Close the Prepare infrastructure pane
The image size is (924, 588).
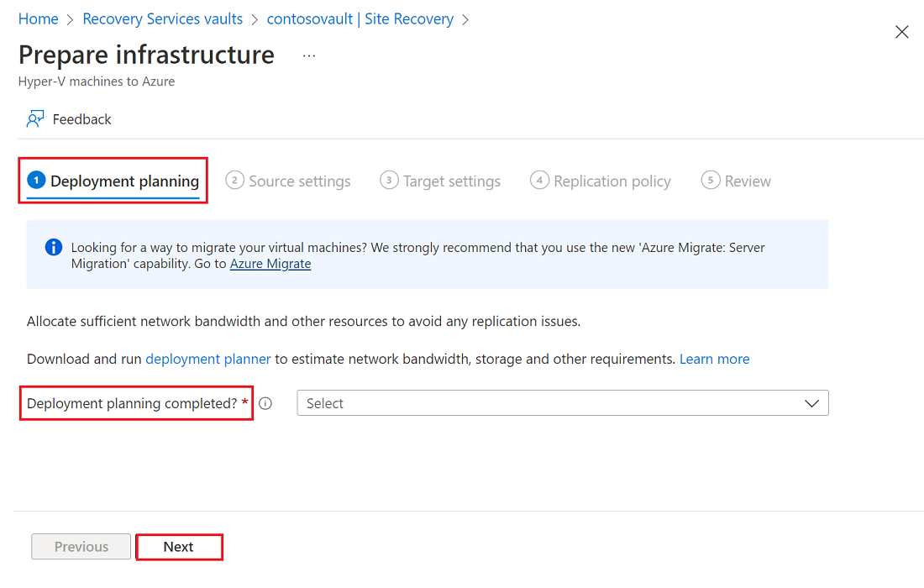click(901, 32)
